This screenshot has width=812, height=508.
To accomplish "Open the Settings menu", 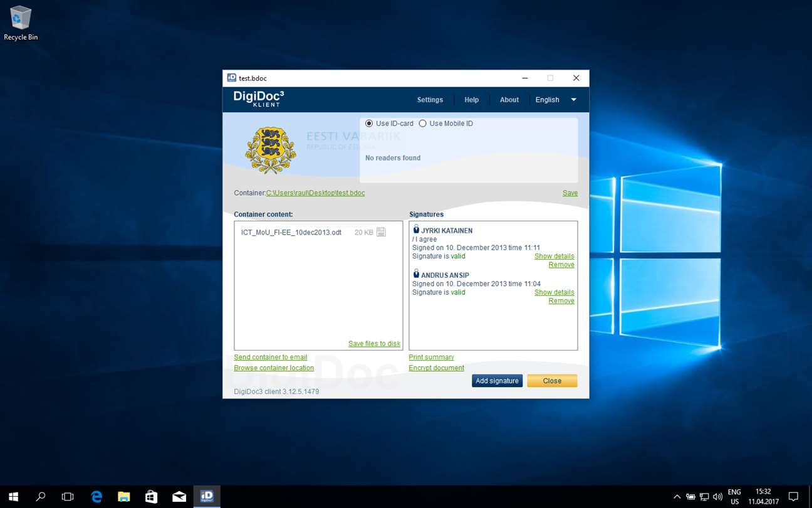I will pyautogui.click(x=430, y=100).
